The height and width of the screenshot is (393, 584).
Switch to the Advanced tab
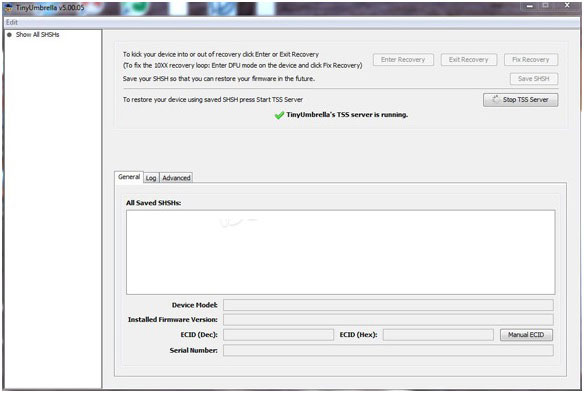(176, 178)
